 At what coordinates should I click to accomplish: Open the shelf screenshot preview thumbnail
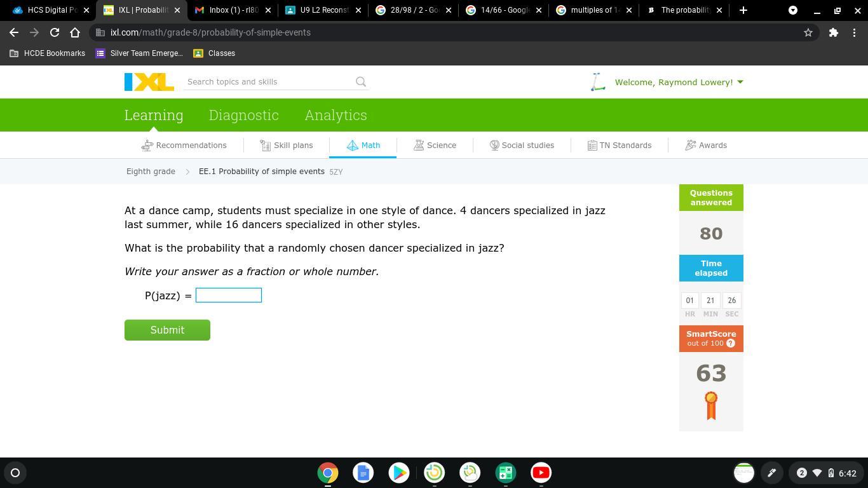click(743, 473)
